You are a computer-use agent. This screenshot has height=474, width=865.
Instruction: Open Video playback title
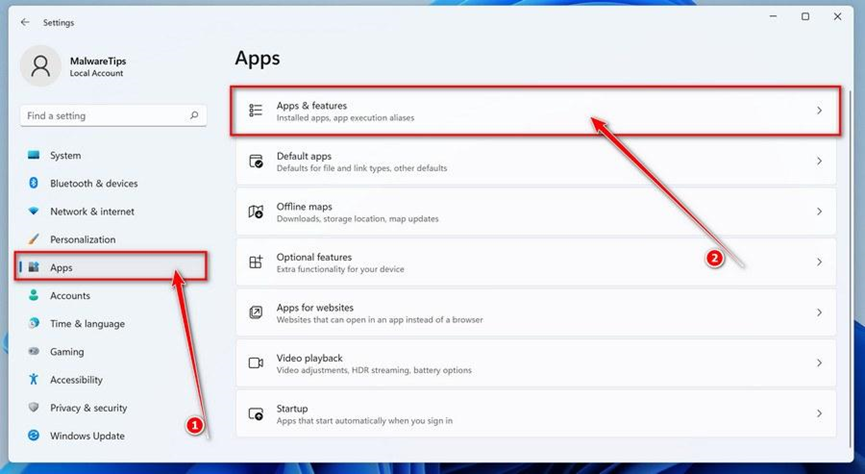coord(309,358)
